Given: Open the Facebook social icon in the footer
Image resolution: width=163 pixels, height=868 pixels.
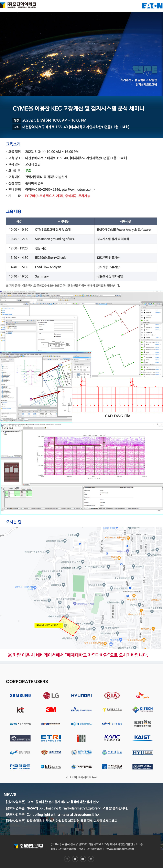Looking at the screenshot, I should pos(67,859).
